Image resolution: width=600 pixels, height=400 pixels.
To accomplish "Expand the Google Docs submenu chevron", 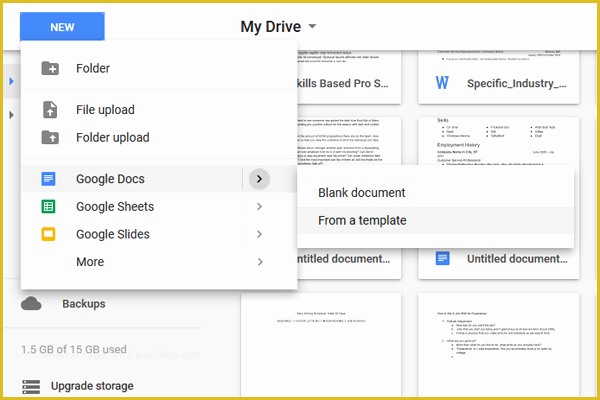I will pyautogui.click(x=259, y=179).
